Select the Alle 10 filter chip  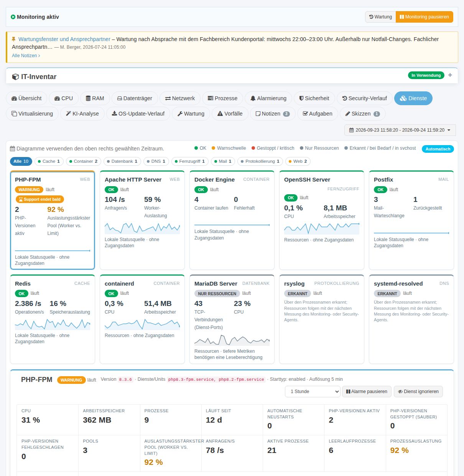[x=21, y=161]
